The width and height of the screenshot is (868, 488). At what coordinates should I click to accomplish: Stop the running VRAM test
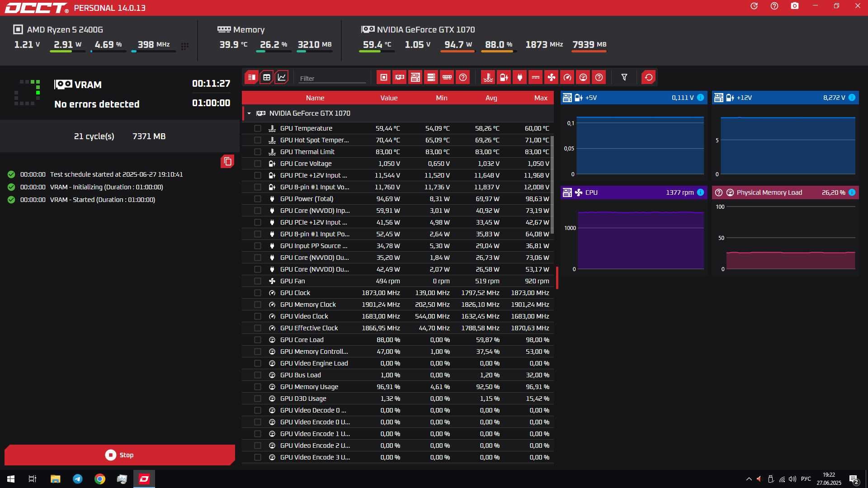pos(120,455)
